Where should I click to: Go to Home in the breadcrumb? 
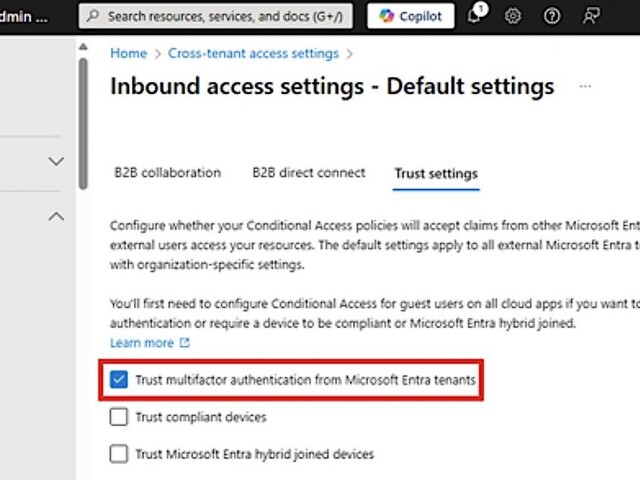pos(129,53)
